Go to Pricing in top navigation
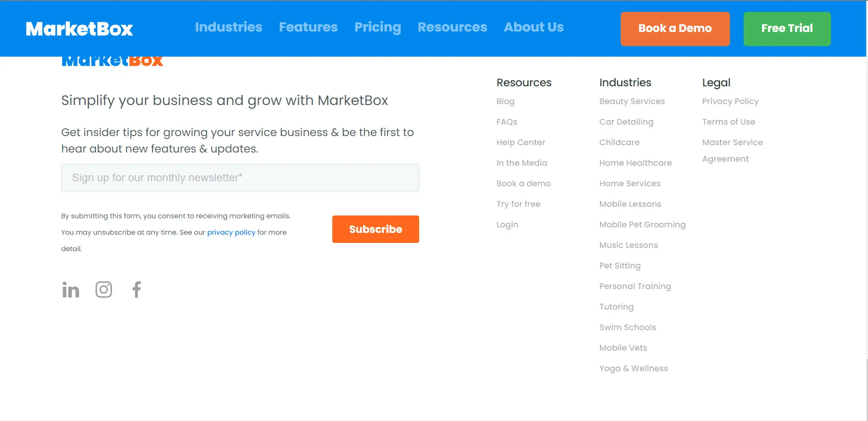 pyautogui.click(x=378, y=27)
